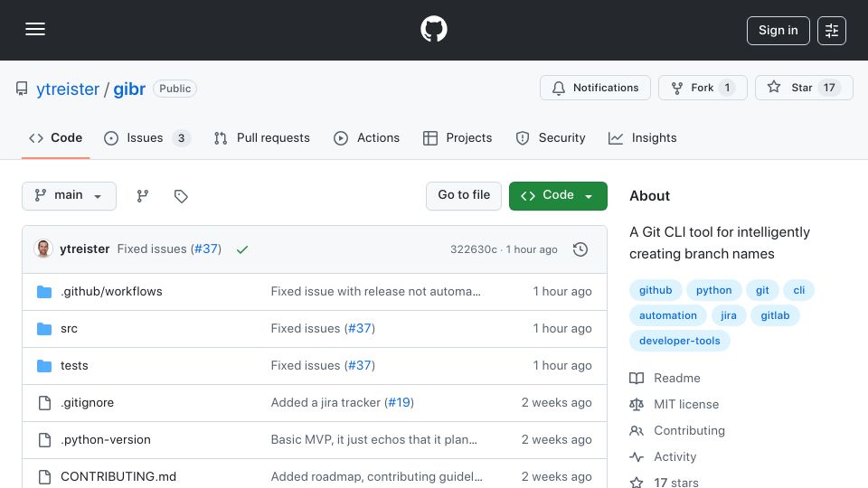Open the Actions tab

[366, 137]
